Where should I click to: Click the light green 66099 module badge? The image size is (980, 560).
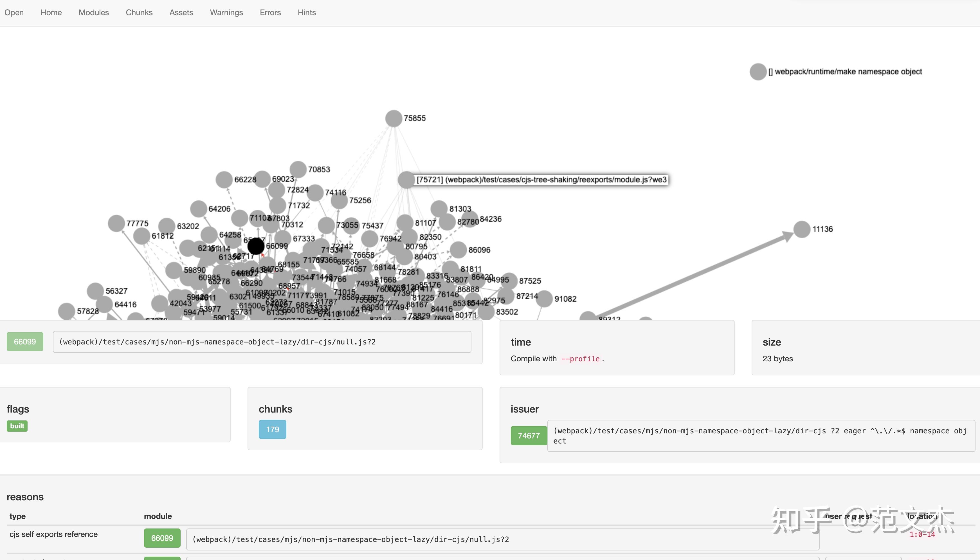pyautogui.click(x=24, y=342)
